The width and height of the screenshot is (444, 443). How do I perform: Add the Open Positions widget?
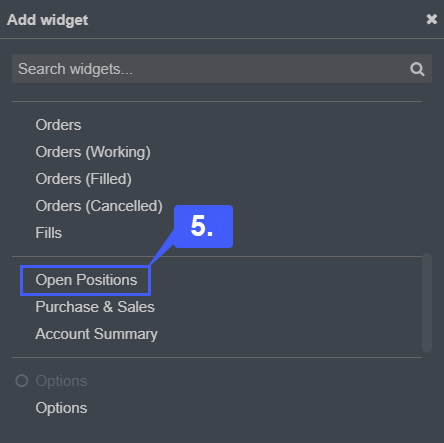(x=86, y=280)
